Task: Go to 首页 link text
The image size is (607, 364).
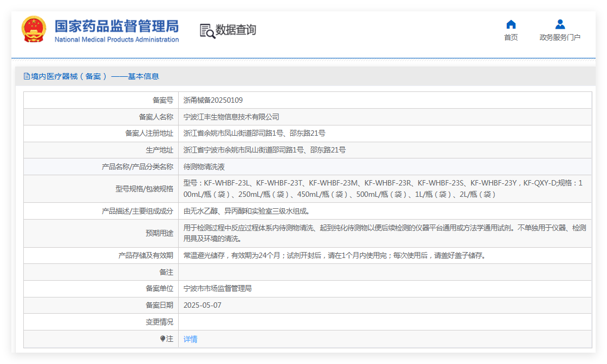Action: point(511,37)
